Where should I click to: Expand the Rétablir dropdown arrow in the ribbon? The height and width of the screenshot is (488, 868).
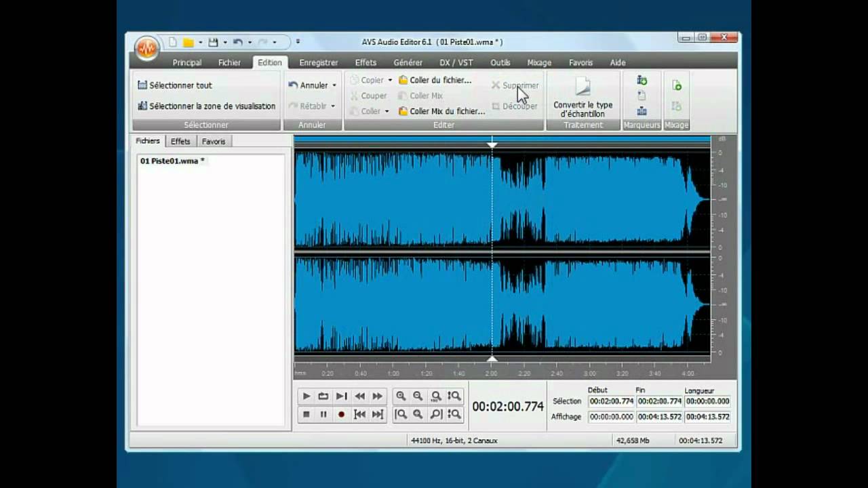pos(333,106)
